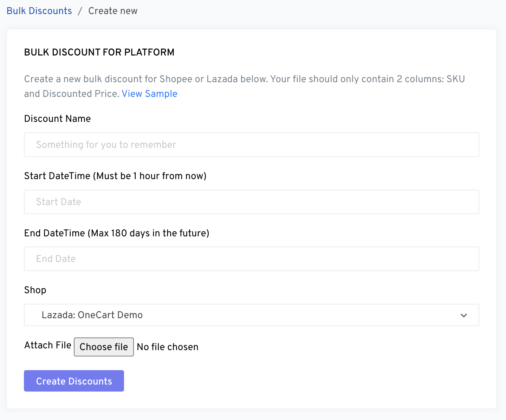Click the Start Date field
Viewport: 506px width, 420px height.
point(251,202)
